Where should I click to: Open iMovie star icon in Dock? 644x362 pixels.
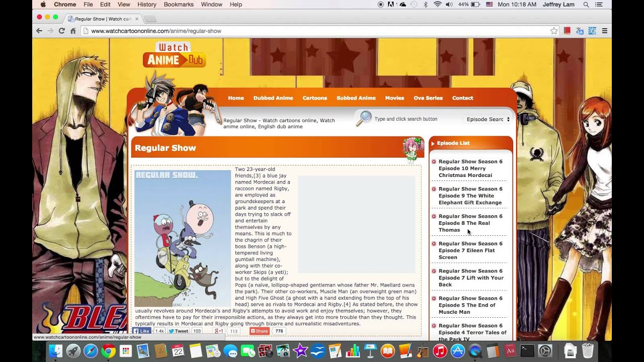click(300, 351)
